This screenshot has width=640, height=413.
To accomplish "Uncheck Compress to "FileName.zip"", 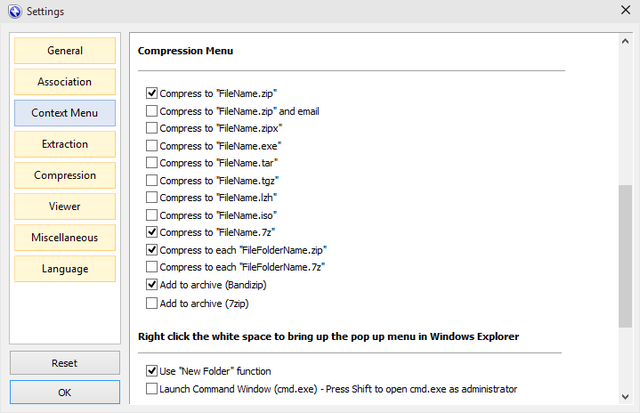I will click(152, 93).
